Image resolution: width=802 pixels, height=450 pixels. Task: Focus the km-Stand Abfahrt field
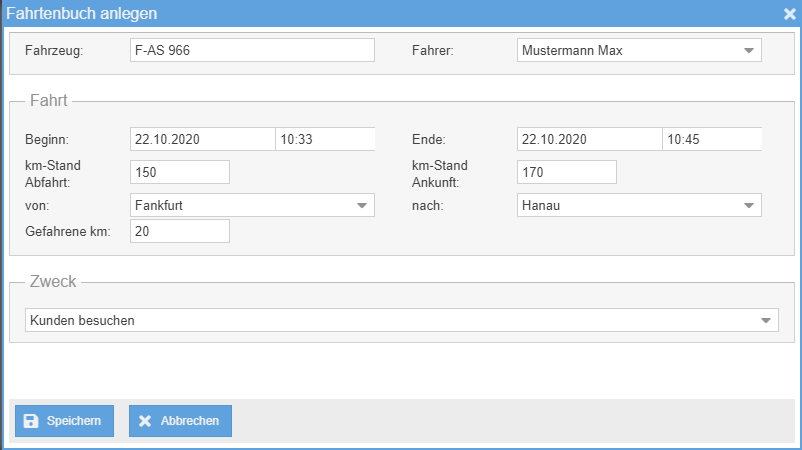click(x=180, y=172)
